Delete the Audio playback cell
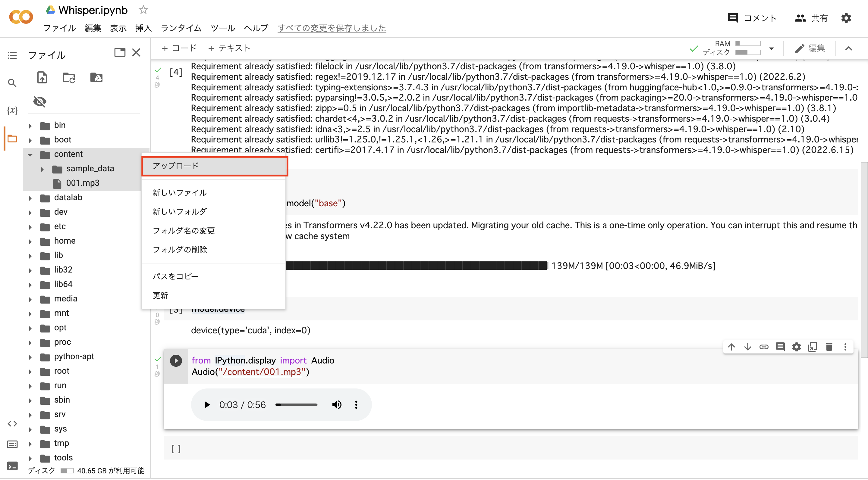This screenshot has height=480, width=868. click(x=829, y=347)
